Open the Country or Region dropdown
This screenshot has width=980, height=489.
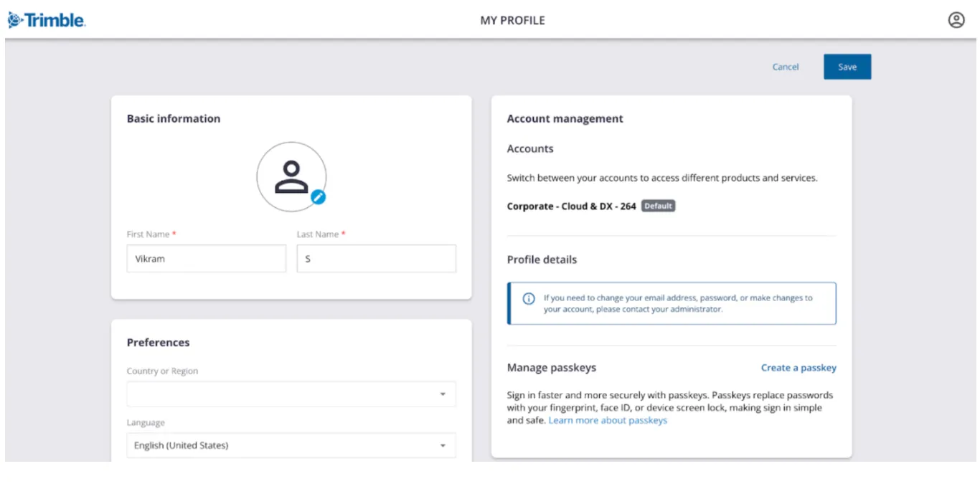[x=291, y=394]
